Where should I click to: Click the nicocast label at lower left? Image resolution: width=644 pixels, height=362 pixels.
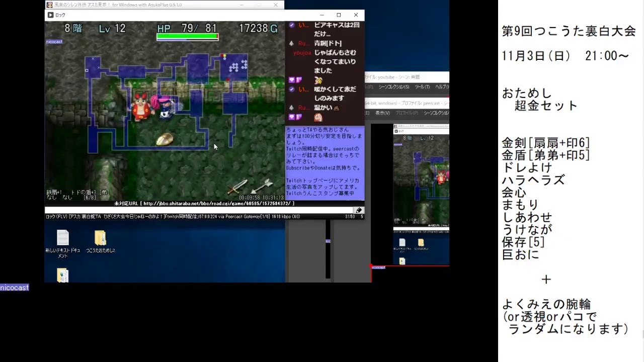15,288
